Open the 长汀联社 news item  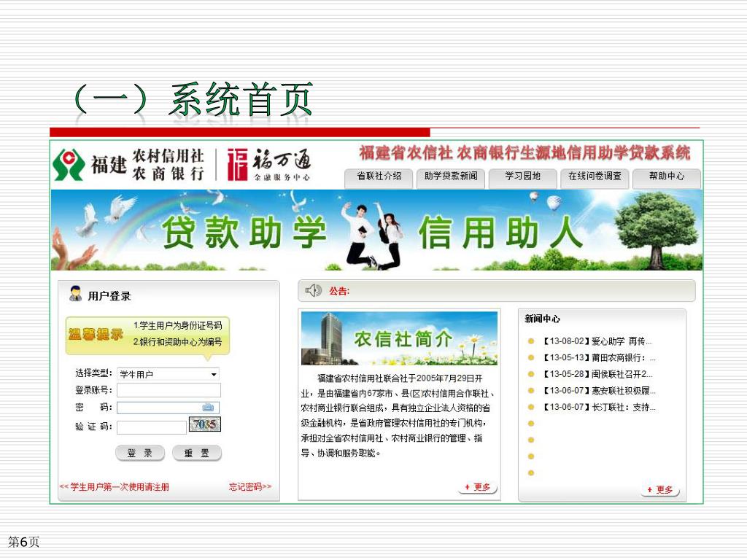pyautogui.click(x=600, y=407)
